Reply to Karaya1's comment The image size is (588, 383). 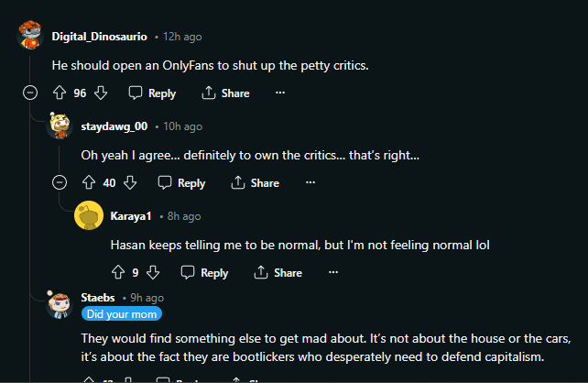click(x=205, y=272)
